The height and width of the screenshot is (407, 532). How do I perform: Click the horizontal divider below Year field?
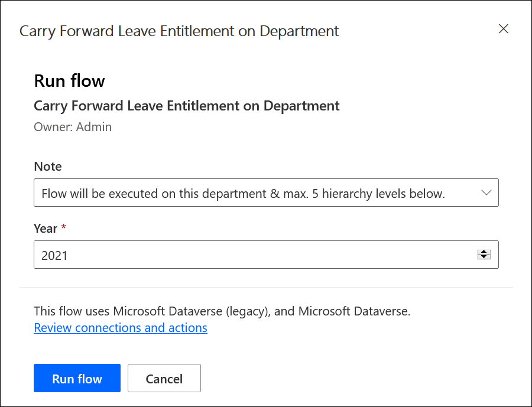click(266, 288)
